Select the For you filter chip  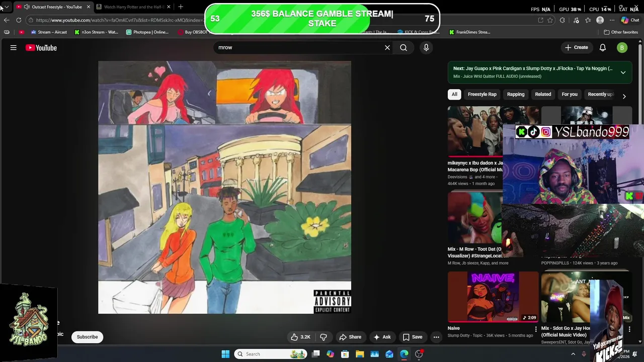[x=570, y=94]
